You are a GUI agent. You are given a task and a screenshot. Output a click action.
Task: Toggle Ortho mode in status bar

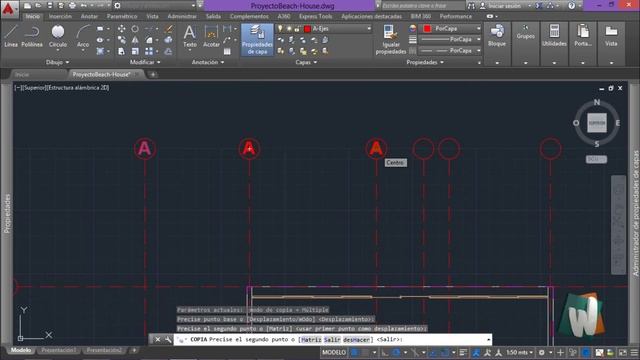click(385, 352)
